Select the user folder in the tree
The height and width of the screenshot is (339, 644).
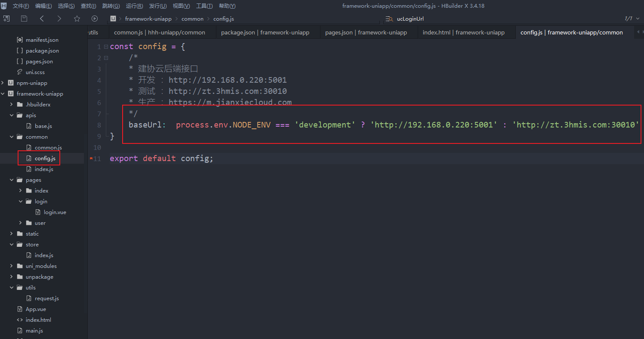coord(40,223)
